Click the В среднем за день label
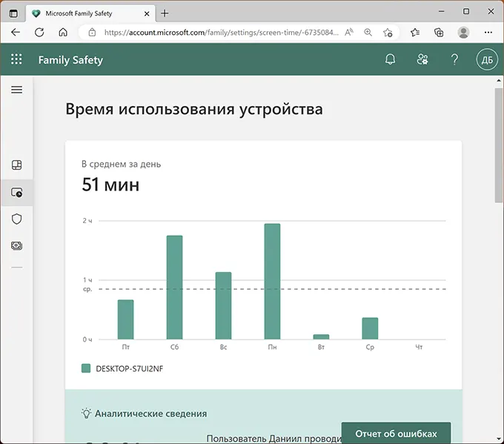 click(x=121, y=164)
